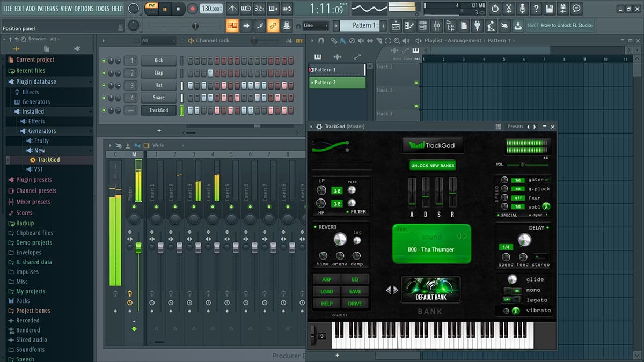This screenshot has height=362, width=644.
Task: Open the Channel rack from the toolbar
Action: (x=422, y=26)
